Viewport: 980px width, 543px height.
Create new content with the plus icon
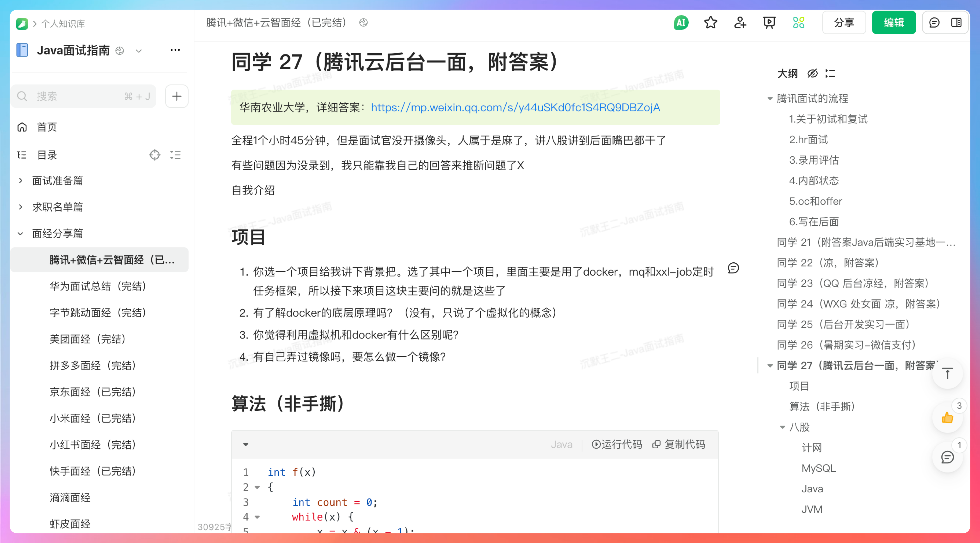click(x=177, y=96)
